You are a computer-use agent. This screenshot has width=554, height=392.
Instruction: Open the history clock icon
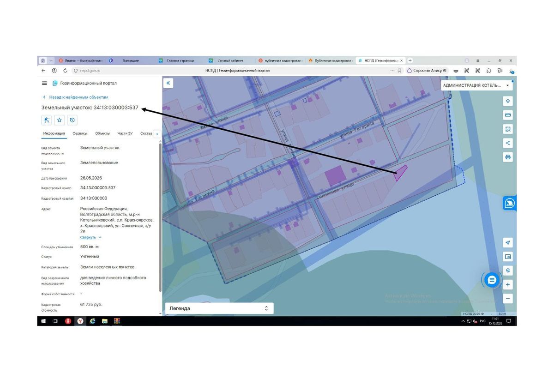tap(72, 120)
